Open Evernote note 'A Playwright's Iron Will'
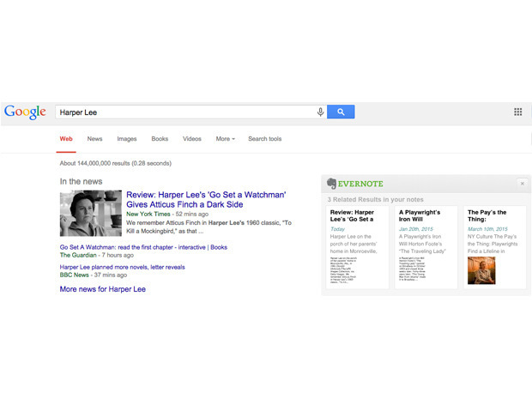Image resolution: width=532 pixels, height=399 pixels. (x=426, y=247)
